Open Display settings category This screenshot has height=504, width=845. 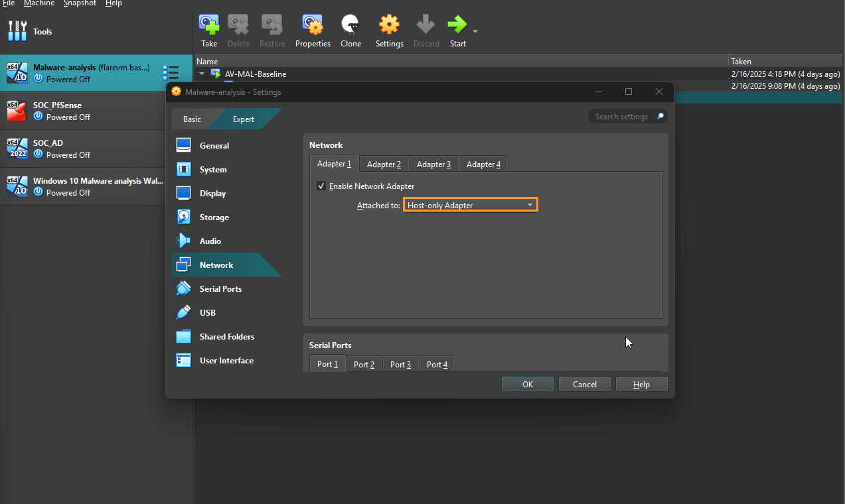click(x=226, y=193)
